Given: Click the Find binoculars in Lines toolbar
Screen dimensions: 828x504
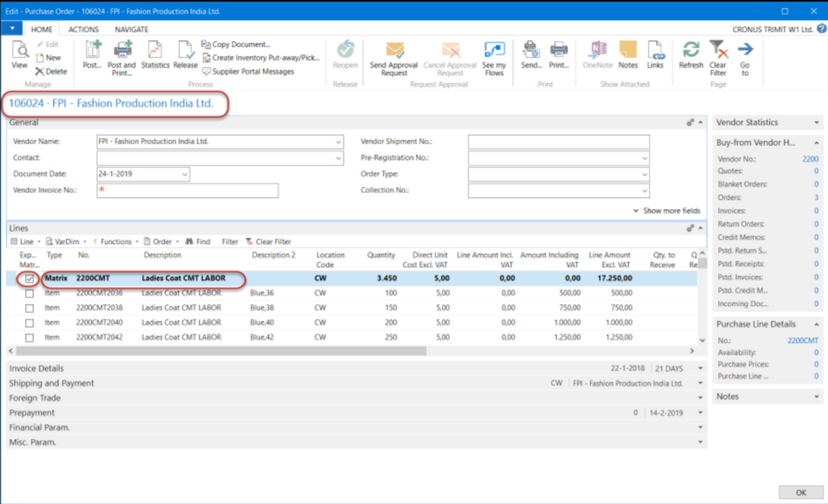Looking at the screenshot, I should pos(198,241).
